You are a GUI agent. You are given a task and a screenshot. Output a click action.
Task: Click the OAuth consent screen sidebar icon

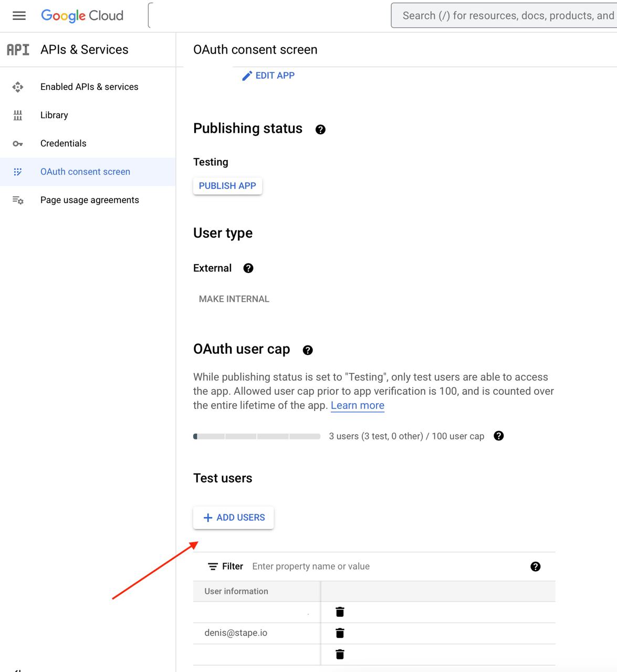[18, 172]
